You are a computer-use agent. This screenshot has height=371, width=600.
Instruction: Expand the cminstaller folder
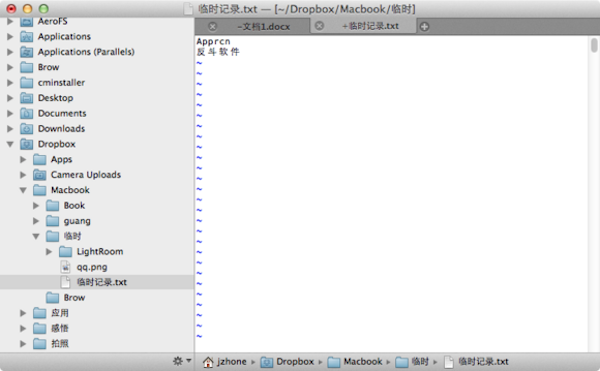[10, 82]
